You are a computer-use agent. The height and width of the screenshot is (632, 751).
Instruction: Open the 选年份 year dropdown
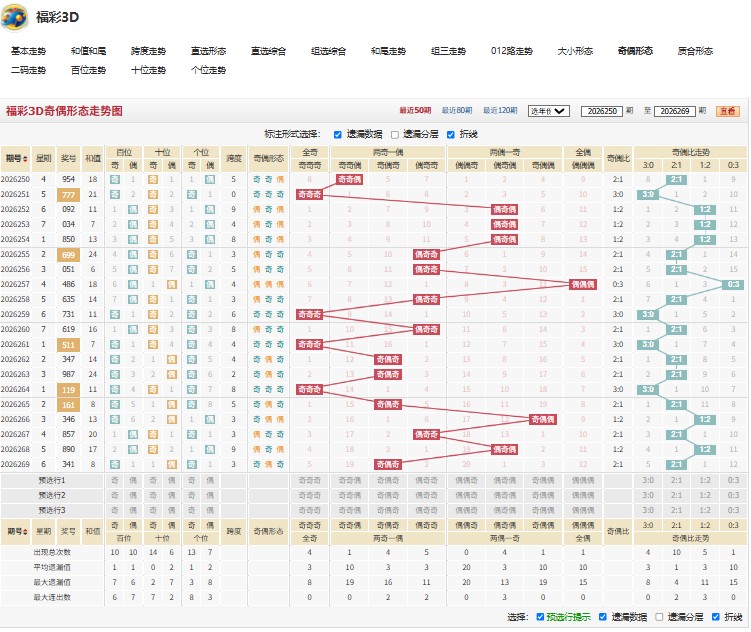(548, 111)
